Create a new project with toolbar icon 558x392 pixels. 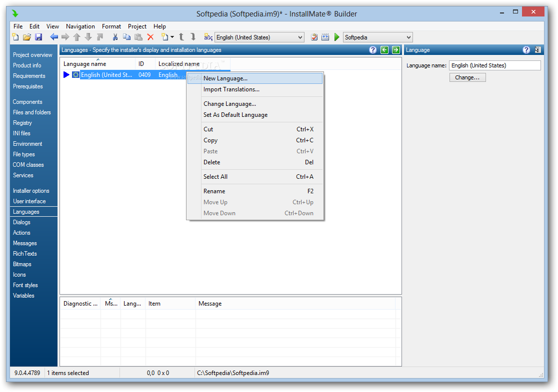click(15, 37)
